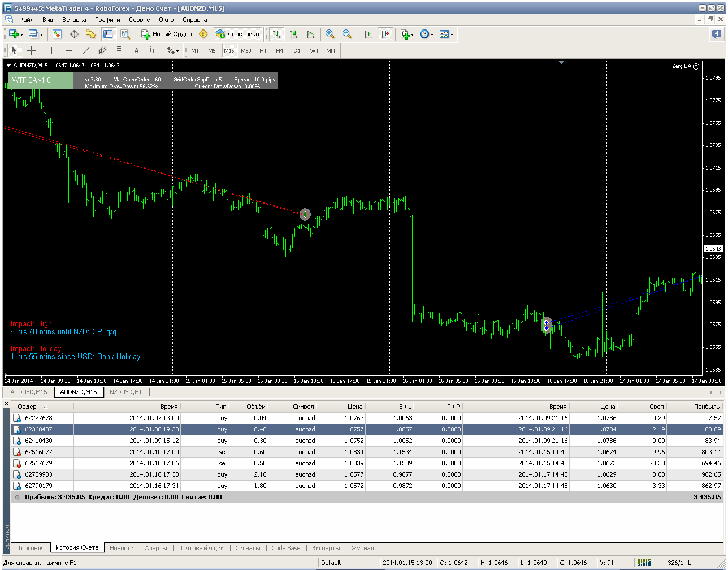Viewport: 728px width, 570px height.
Task: Sort history by the Прибыль column header
Action: 695,407
